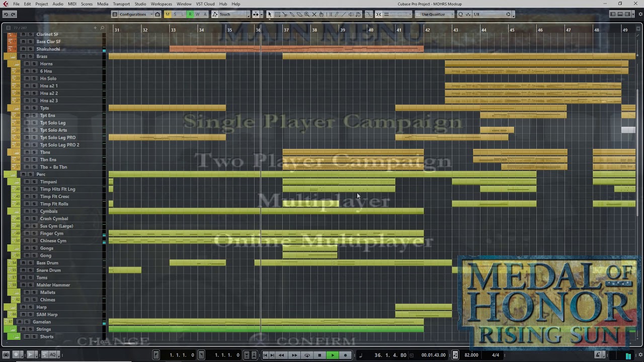Image resolution: width=644 pixels, height=362 pixels.
Task: Open the Workspaces menu
Action: pos(162,4)
